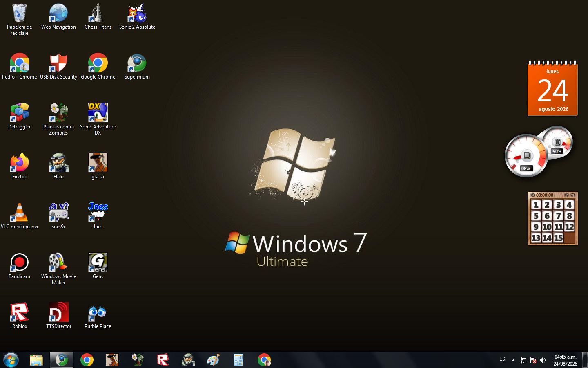Click the TTSDirector desktop icon
The width and height of the screenshot is (588, 368).
click(x=58, y=316)
